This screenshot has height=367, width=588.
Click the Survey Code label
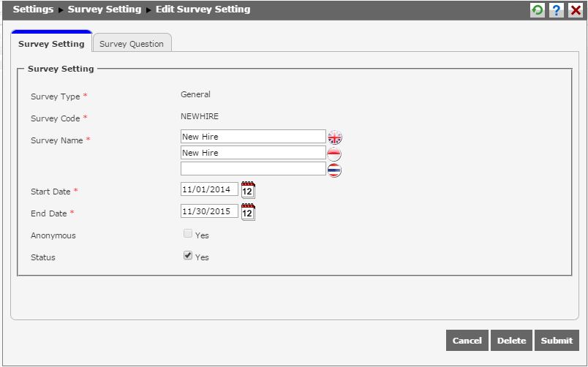coord(55,118)
